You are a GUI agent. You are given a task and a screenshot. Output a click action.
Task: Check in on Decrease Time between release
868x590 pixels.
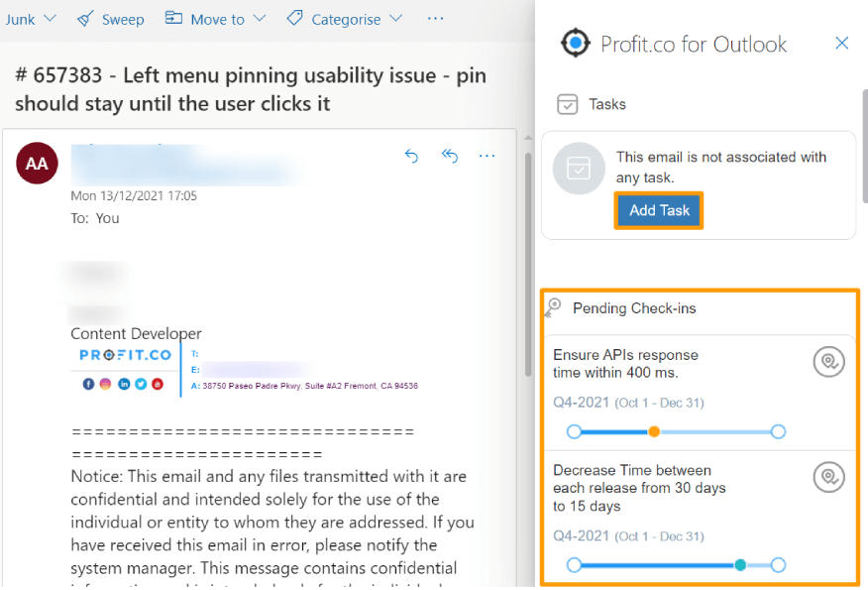point(828,477)
